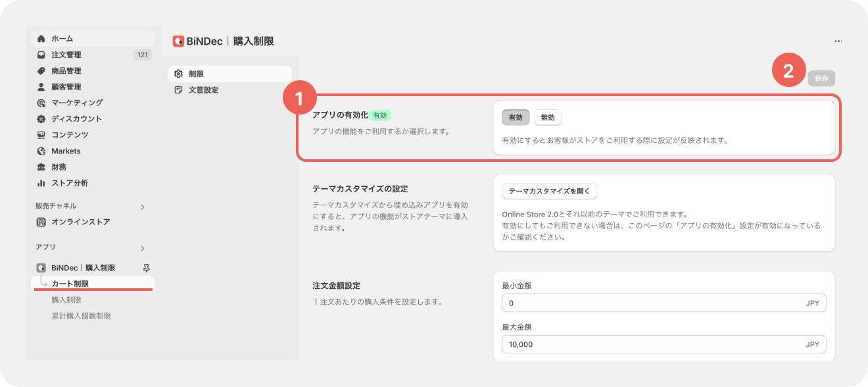Select the 有効 option for app activation
This screenshot has height=387, width=868.
[x=516, y=117]
